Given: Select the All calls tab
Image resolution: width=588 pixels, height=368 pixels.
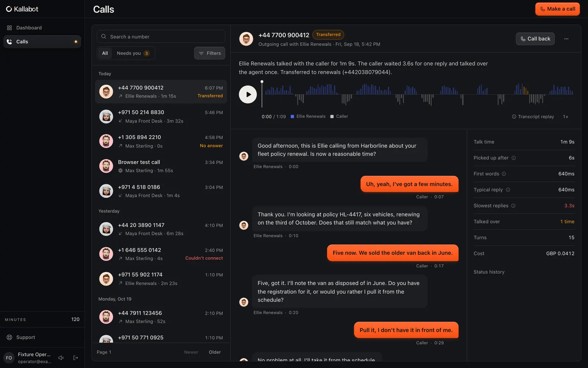Looking at the screenshot, I should tap(105, 53).
